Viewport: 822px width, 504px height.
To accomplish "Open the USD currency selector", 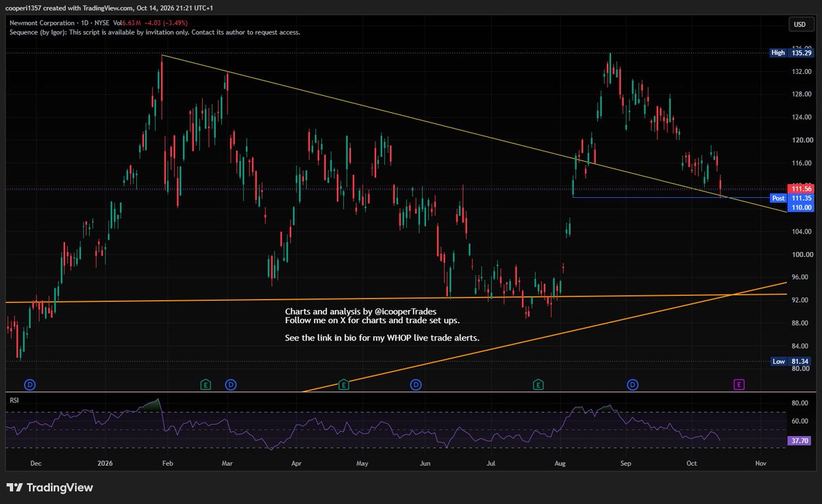I will [x=799, y=25].
